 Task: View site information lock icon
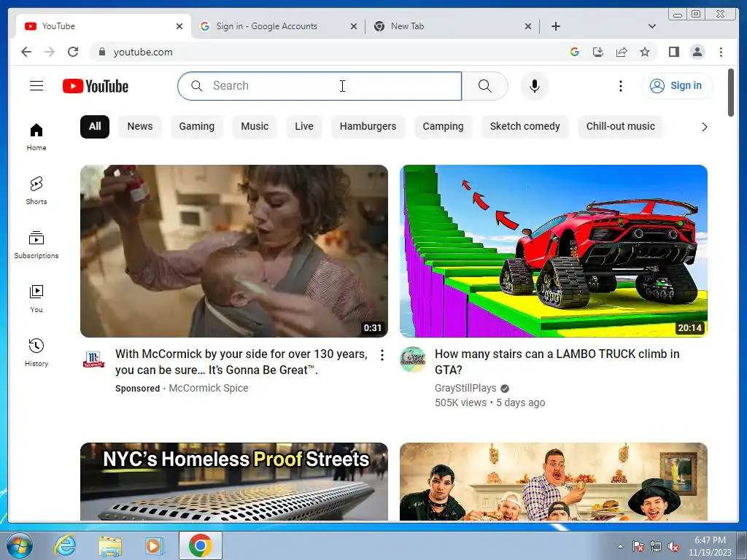[101, 52]
